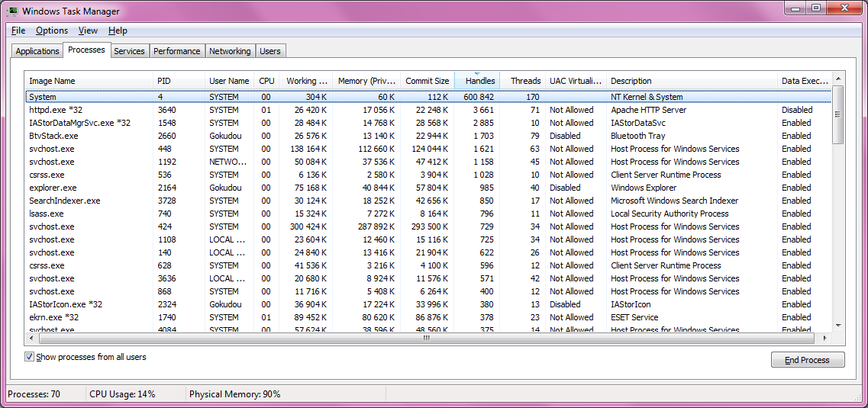Image resolution: width=868 pixels, height=408 pixels.
Task: Click Physical Memory: 90% status entry
Action: point(234,394)
